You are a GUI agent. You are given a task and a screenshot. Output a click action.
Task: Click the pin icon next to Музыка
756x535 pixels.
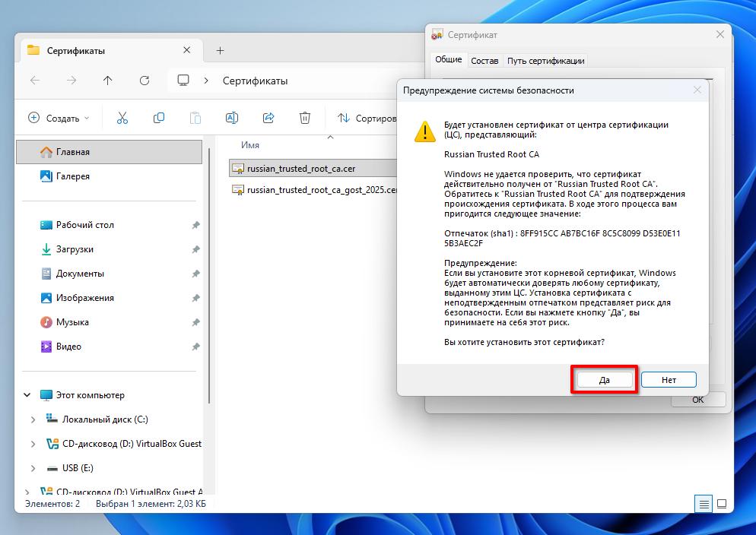coord(195,322)
